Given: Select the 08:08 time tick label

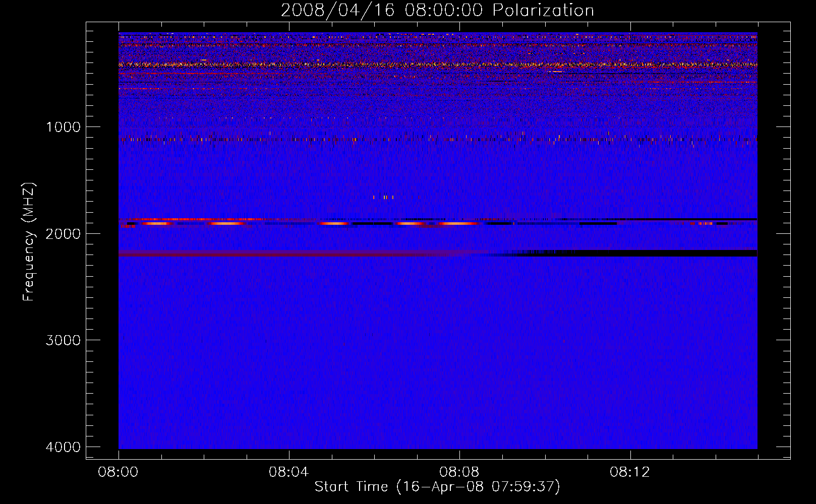Looking at the screenshot, I should tap(459, 472).
